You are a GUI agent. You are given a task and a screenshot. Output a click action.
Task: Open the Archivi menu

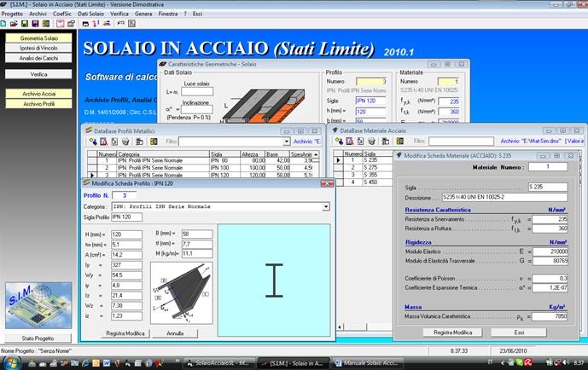[x=38, y=14]
